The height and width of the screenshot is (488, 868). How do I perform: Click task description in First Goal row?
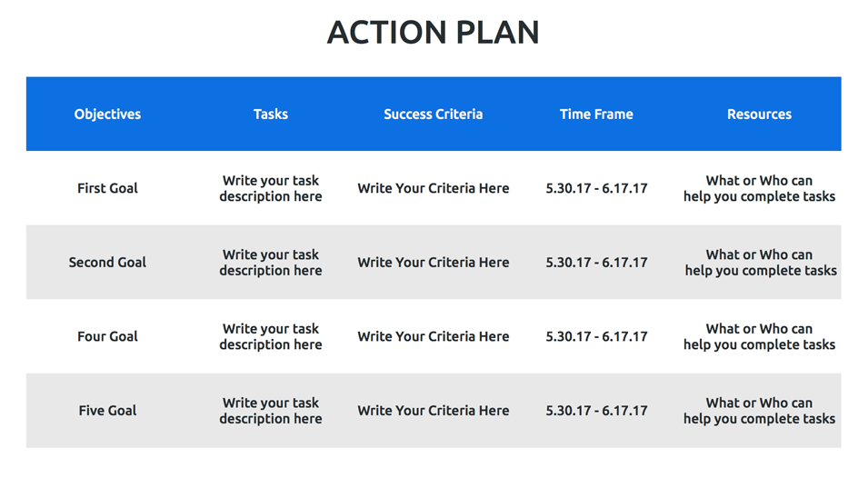coord(271,188)
